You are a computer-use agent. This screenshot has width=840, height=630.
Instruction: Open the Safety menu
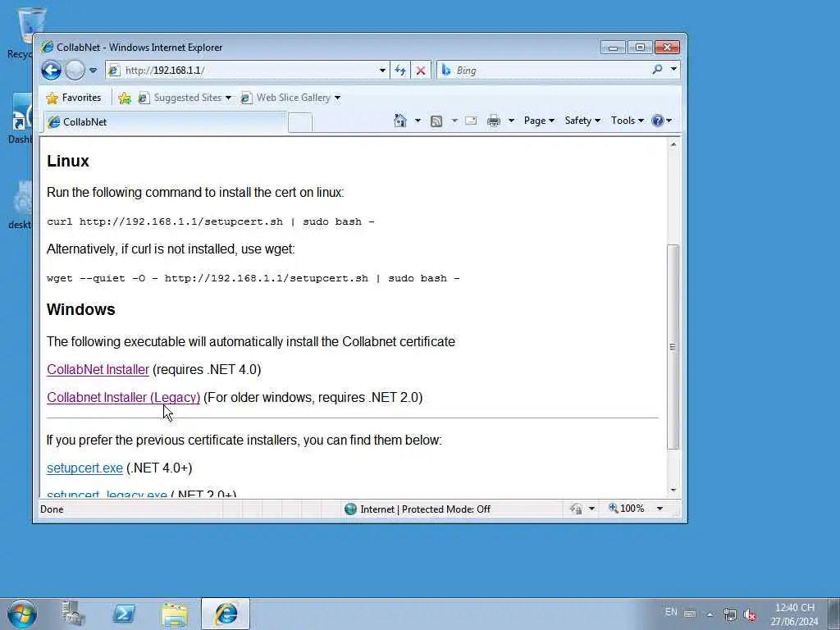click(x=582, y=121)
